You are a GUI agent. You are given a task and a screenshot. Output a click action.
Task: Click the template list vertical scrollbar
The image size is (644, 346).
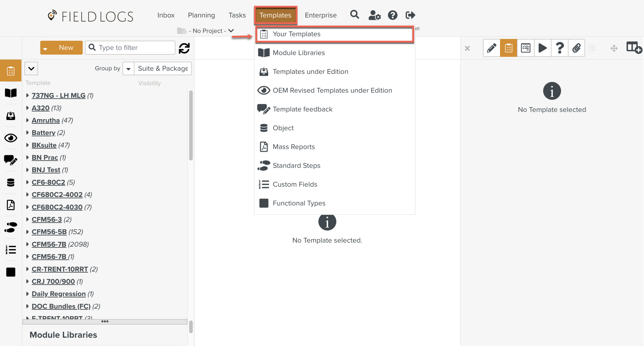pos(191,125)
